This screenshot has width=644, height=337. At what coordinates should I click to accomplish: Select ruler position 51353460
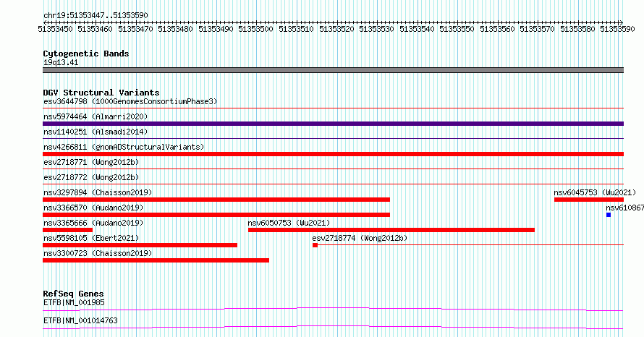[95, 29]
